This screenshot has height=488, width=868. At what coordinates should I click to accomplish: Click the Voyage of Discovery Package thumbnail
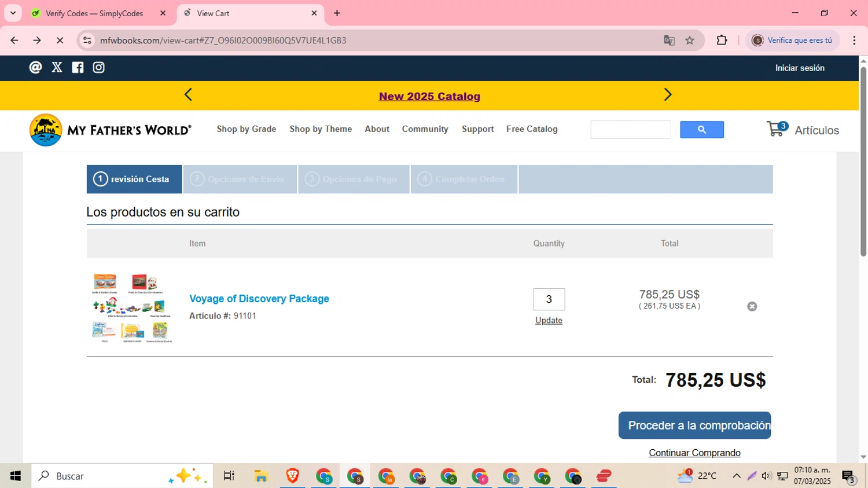coord(132,308)
